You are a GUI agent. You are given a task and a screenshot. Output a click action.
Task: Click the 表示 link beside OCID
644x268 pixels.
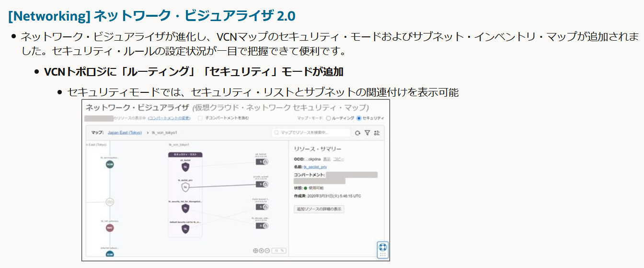click(x=327, y=159)
